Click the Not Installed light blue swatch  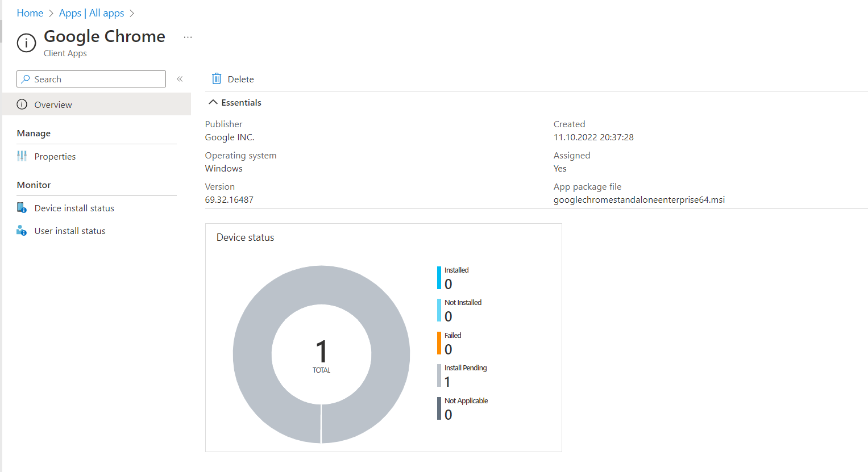tap(439, 310)
